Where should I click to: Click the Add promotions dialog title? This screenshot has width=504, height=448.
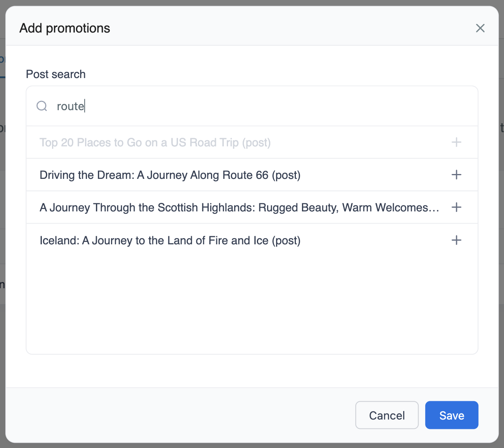(x=65, y=28)
